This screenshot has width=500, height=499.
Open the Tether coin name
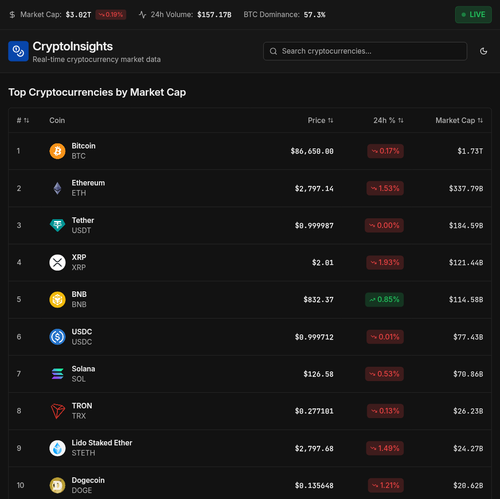coord(83,220)
